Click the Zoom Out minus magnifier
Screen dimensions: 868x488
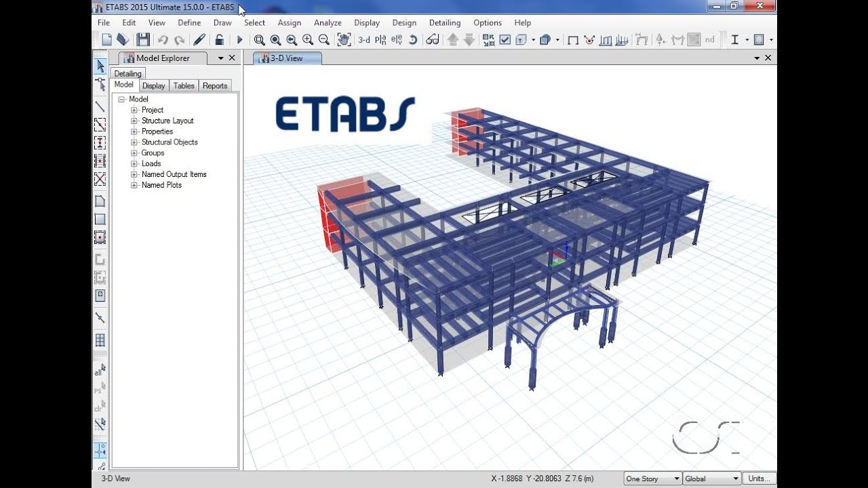point(324,40)
